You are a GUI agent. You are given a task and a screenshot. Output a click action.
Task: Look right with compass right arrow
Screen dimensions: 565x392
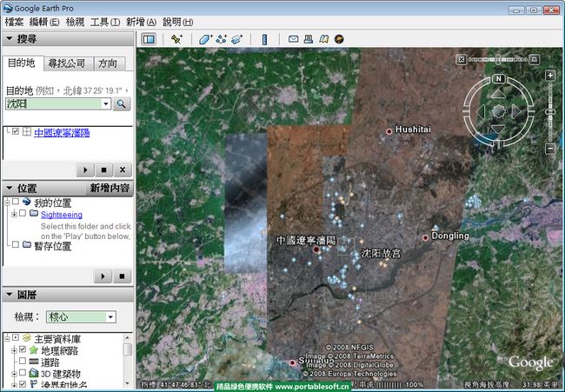coord(516,112)
